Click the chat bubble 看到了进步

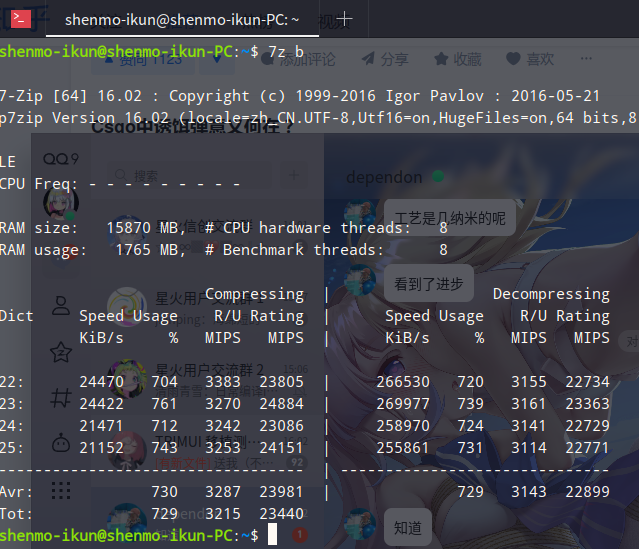click(x=429, y=284)
